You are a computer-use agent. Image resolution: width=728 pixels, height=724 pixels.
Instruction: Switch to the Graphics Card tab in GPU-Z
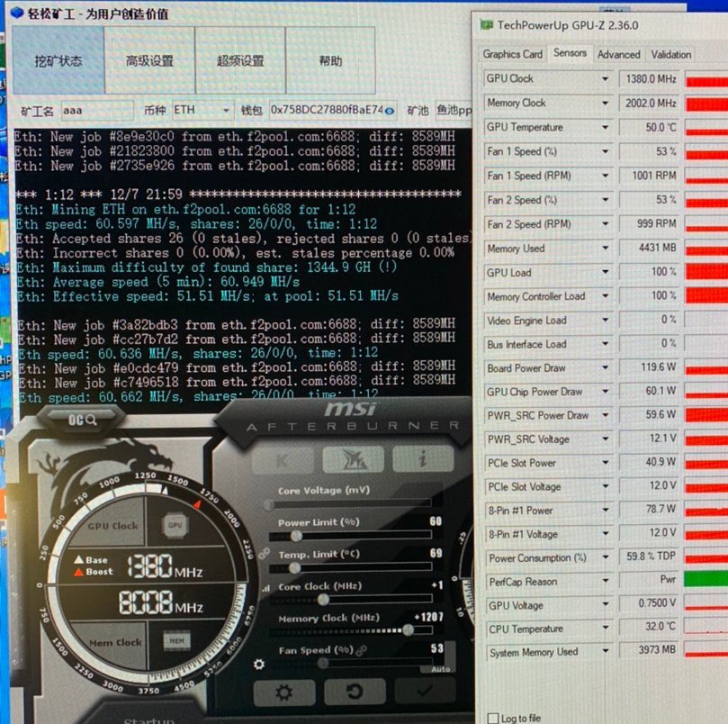pos(513,54)
